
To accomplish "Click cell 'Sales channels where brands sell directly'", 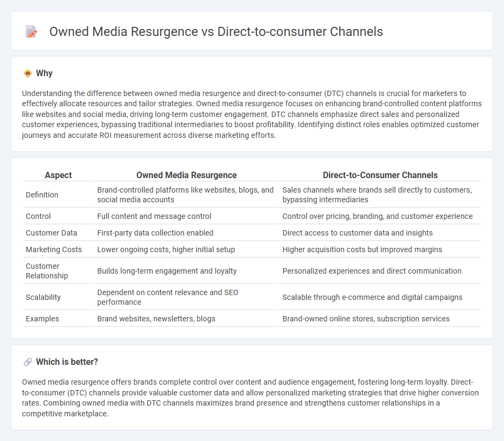I will click(x=380, y=195).
